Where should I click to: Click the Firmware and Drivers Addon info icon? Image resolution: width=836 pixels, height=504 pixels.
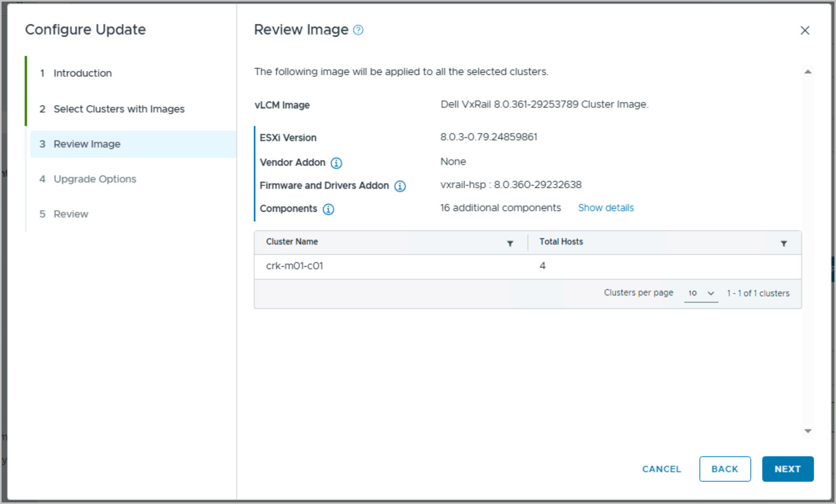tap(400, 186)
